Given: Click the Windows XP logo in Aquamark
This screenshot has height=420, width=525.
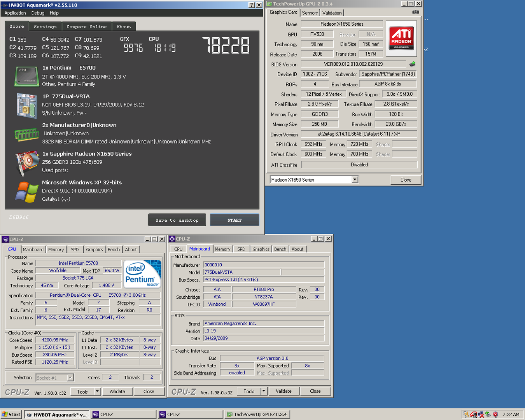Looking at the screenshot, I should tap(27, 192).
